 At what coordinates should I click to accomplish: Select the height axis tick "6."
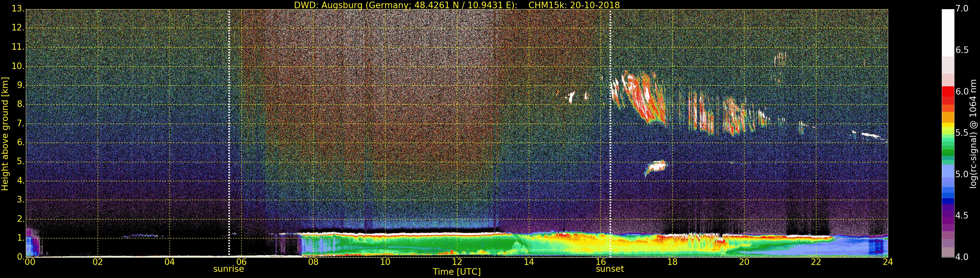(x=21, y=142)
